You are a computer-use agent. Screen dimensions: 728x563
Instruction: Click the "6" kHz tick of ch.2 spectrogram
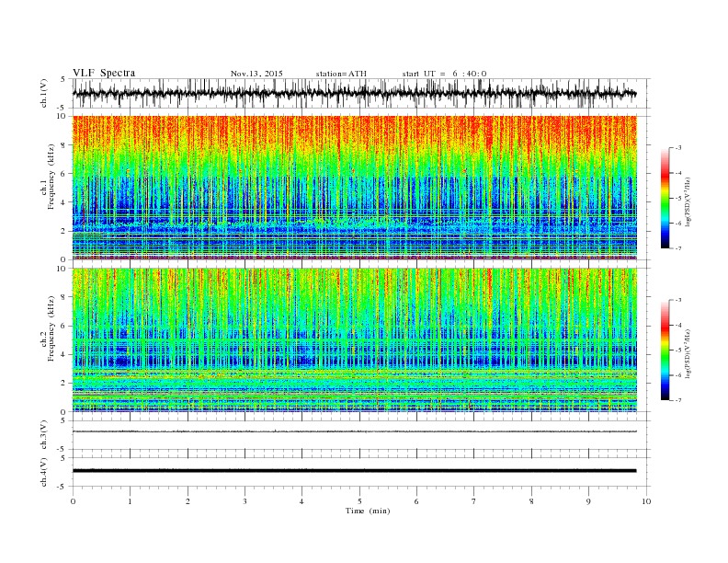coord(64,326)
